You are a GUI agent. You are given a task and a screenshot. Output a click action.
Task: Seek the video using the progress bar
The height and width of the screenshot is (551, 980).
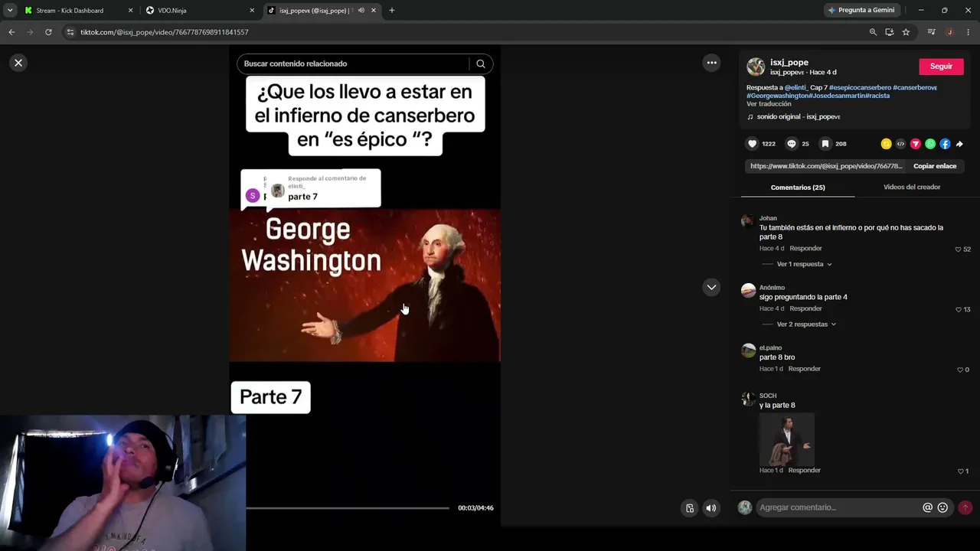click(348, 508)
